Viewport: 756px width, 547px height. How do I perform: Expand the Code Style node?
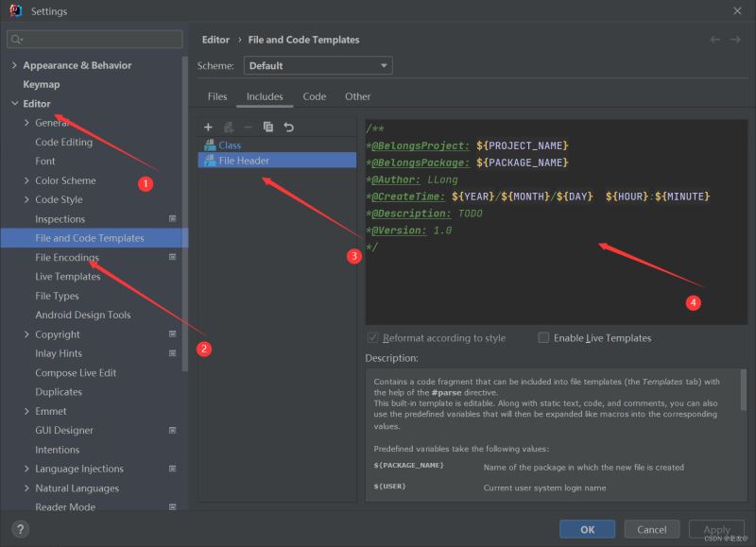(x=26, y=199)
